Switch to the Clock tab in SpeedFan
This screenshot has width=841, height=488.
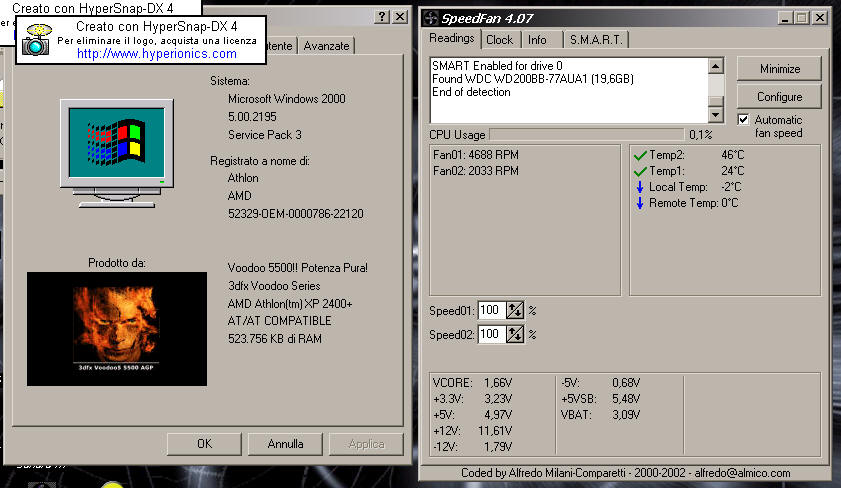(x=499, y=40)
